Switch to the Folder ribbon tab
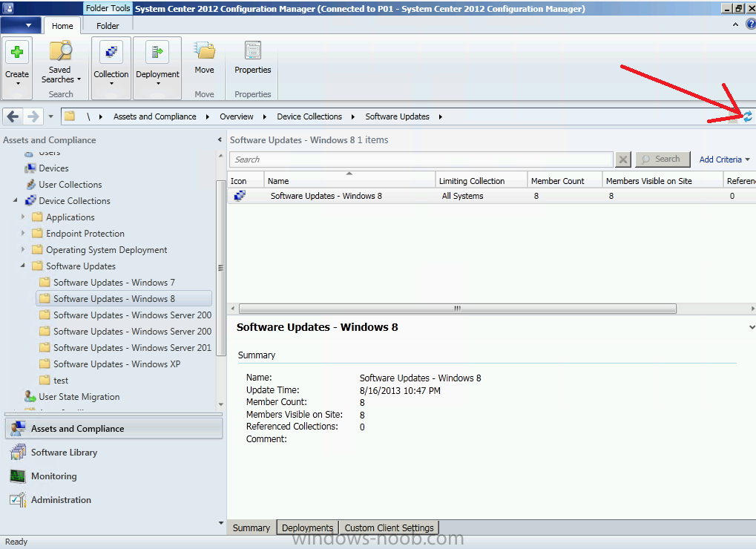Screen dimensions: 756x549 [x=108, y=25]
